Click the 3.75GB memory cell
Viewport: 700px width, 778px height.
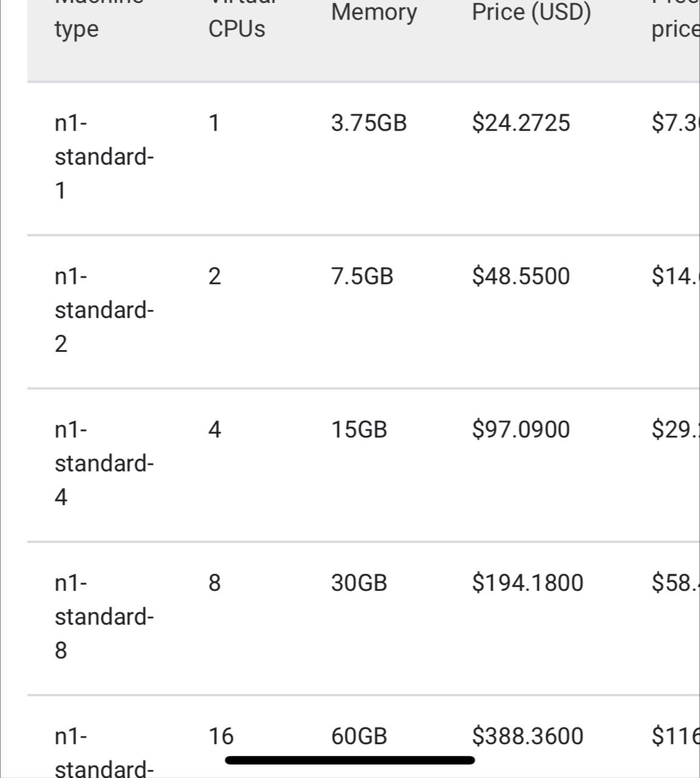[369, 123]
